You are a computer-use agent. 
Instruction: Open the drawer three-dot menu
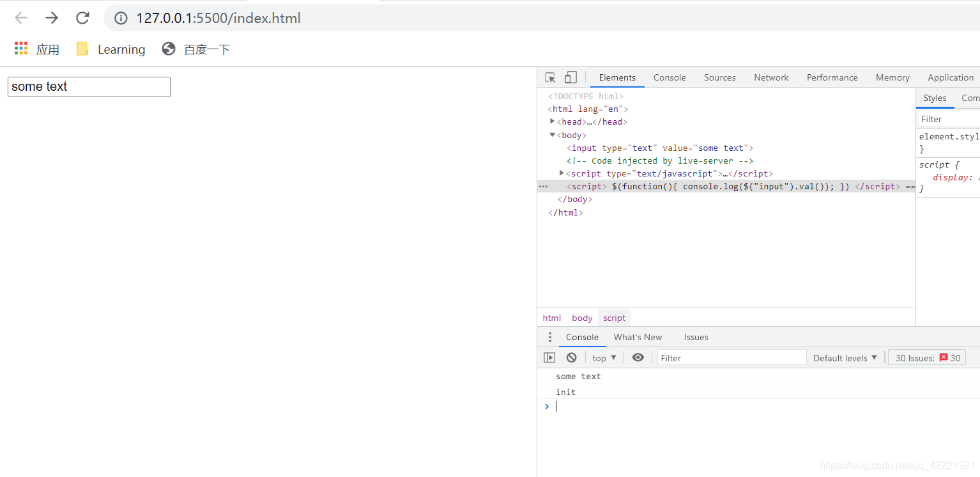550,337
